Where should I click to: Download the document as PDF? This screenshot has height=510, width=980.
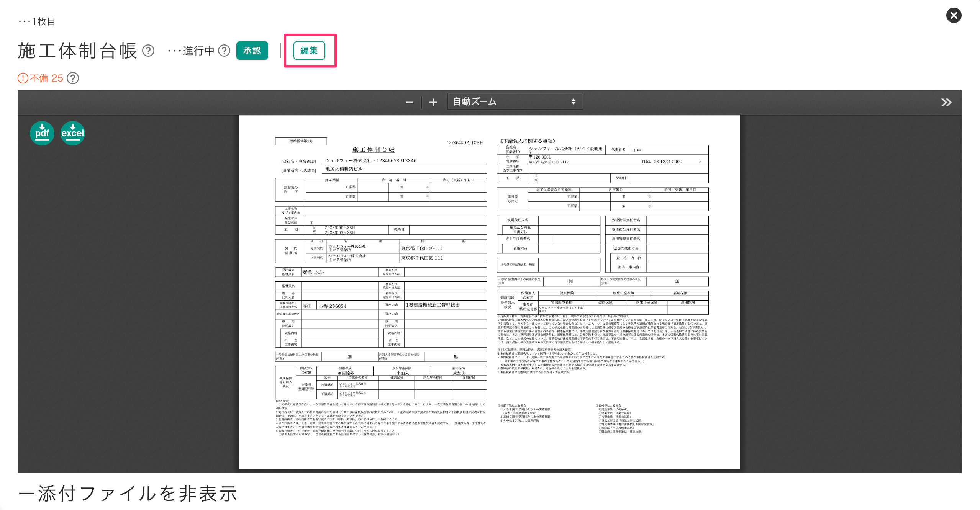click(x=42, y=133)
